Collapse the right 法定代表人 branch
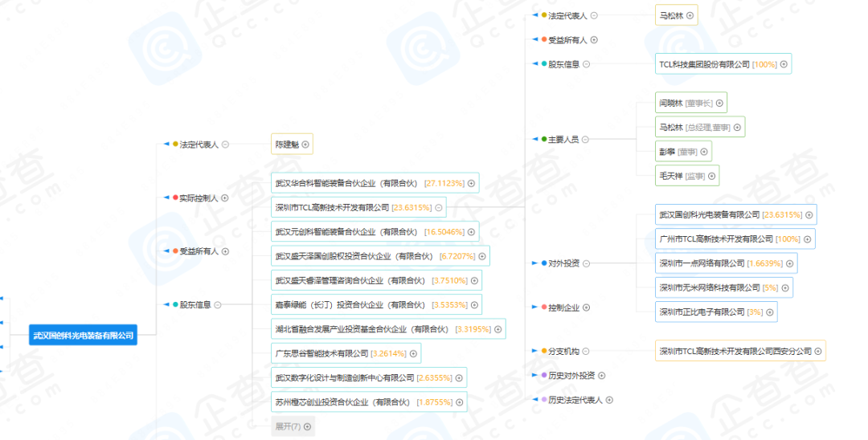 pyautogui.click(x=594, y=15)
